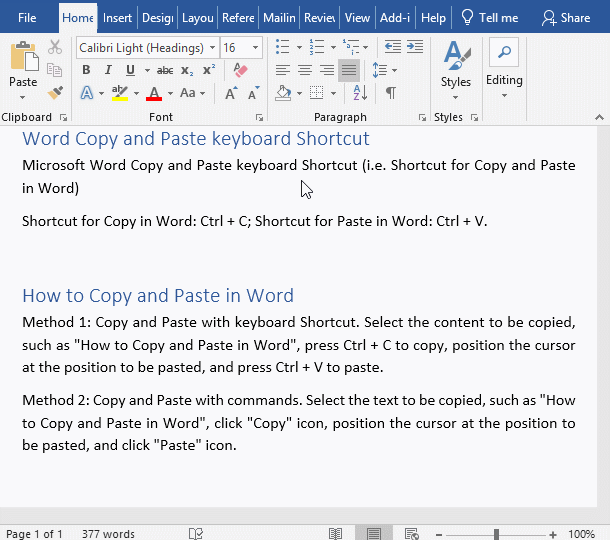Click the Tell me search box

pyautogui.click(x=489, y=18)
